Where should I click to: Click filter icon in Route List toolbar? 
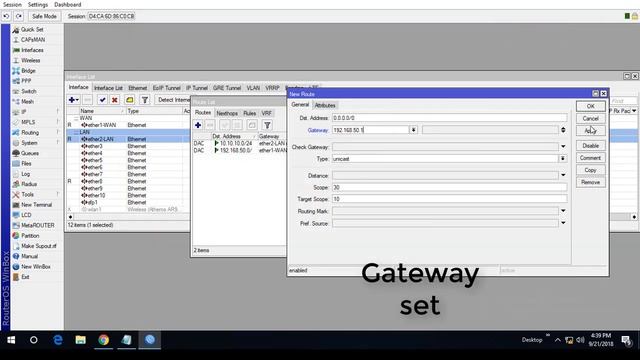coord(267,125)
